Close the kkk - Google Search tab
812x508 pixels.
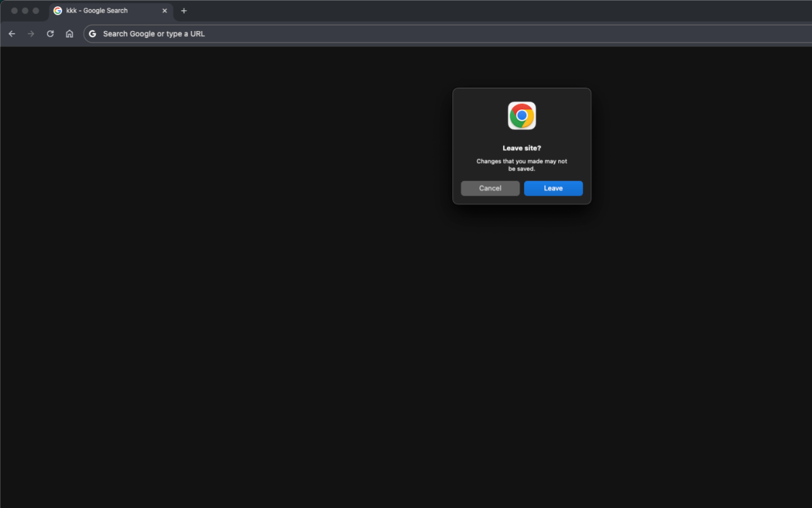click(x=165, y=11)
